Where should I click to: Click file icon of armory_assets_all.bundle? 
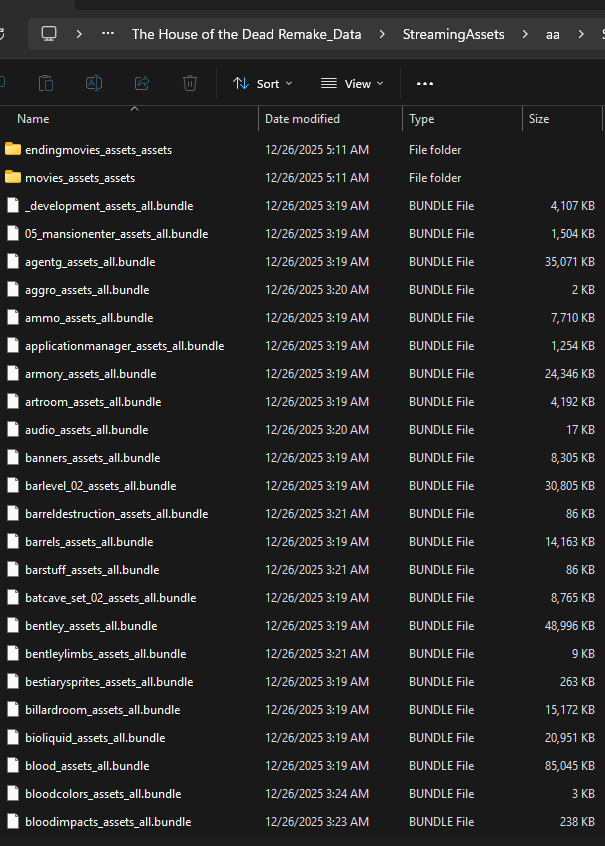point(13,374)
